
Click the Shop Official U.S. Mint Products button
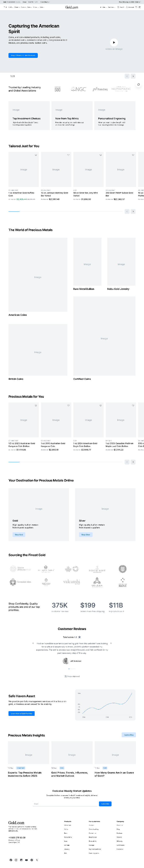coord(23,55)
